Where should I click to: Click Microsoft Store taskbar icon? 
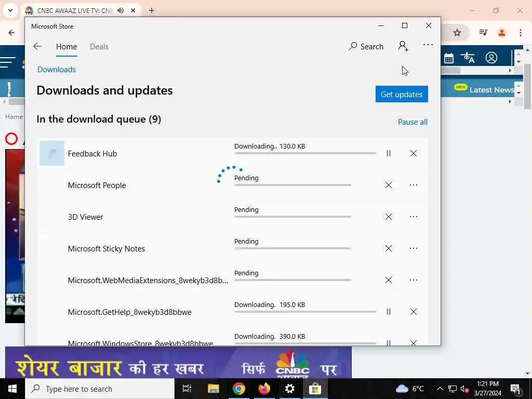[315, 389]
